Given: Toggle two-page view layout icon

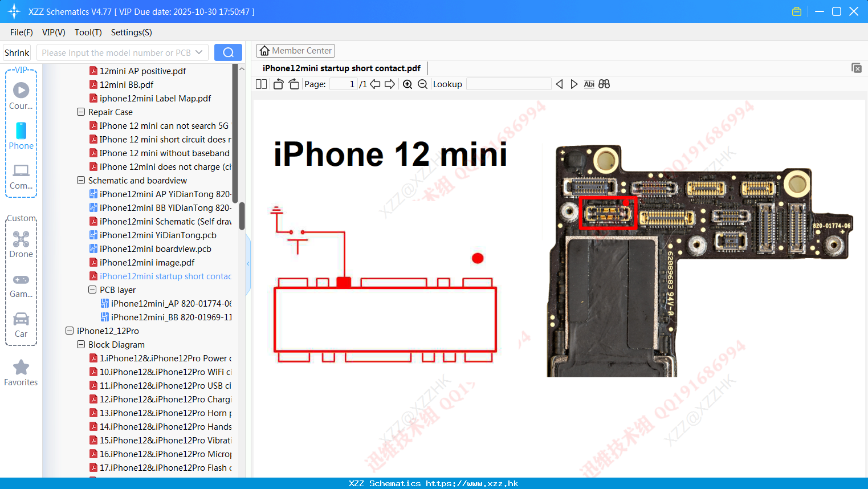Looking at the screenshot, I should 262,84.
